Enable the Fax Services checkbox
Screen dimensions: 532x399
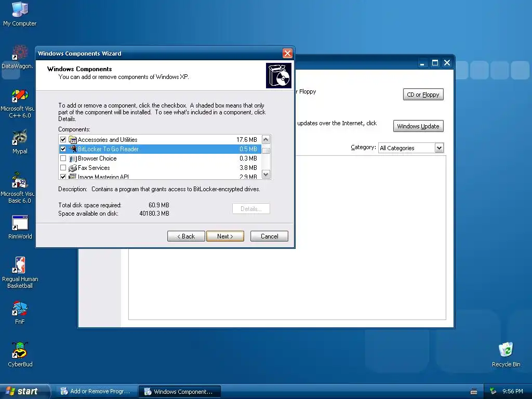[63, 168]
